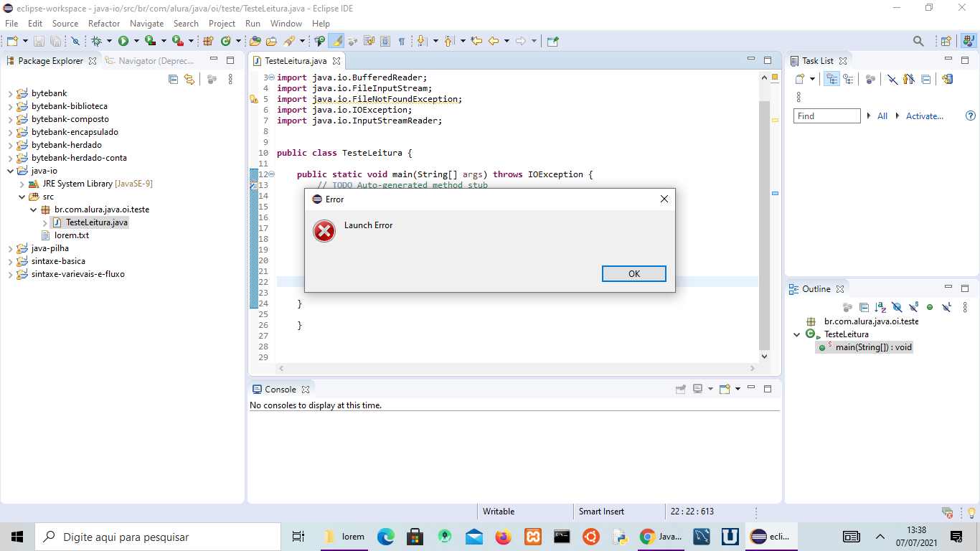
Task: Open the Project menu
Action: pyautogui.click(x=222, y=24)
